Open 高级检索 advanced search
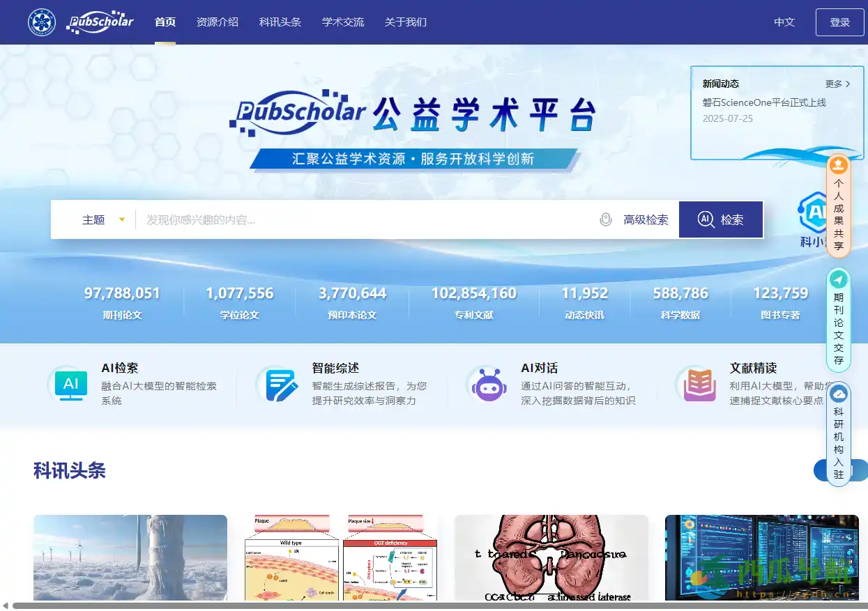 pyautogui.click(x=645, y=219)
